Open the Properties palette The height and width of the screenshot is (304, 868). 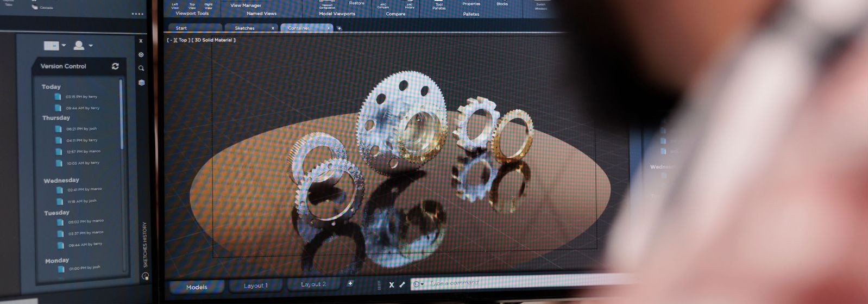click(x=471, y=4)
